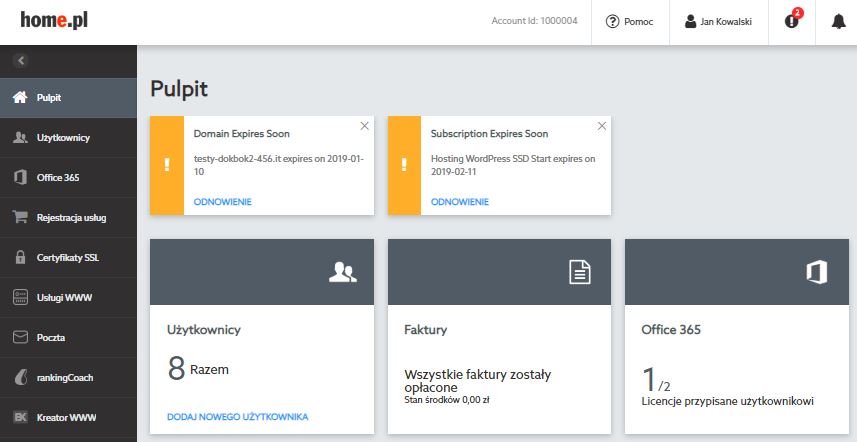Click the warning exclamation on domain alert
Screen dimensions: 857x442
tap(167, 165)
